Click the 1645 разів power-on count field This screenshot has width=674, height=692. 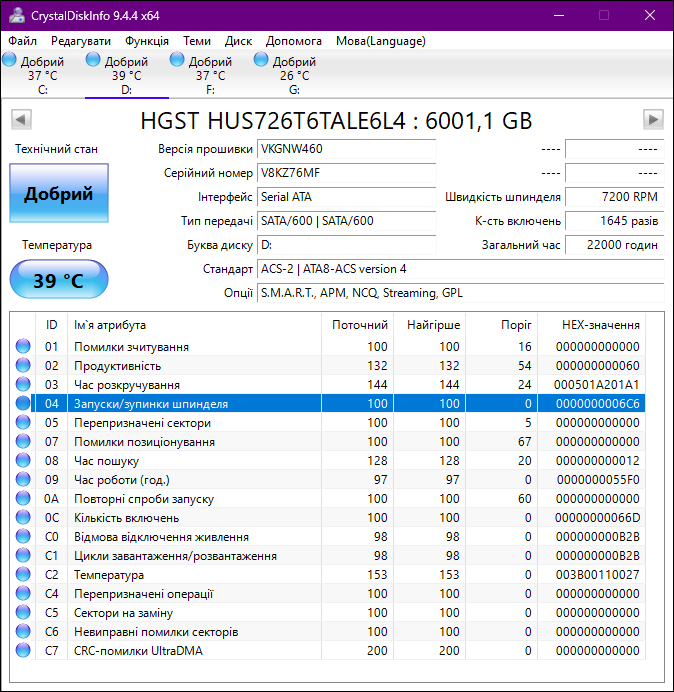point(614,221)
